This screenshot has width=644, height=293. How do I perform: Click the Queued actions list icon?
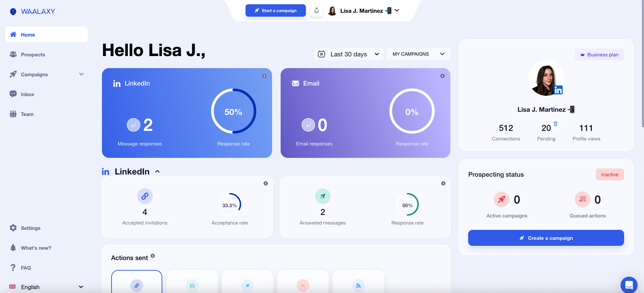click(x=583, y=200)
